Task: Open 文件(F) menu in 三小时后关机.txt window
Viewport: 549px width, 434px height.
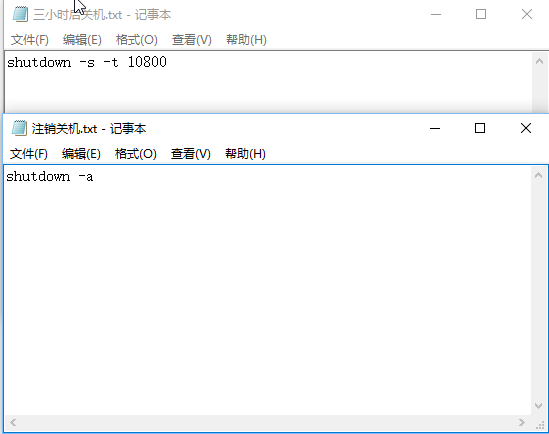Action: point(30,40)
